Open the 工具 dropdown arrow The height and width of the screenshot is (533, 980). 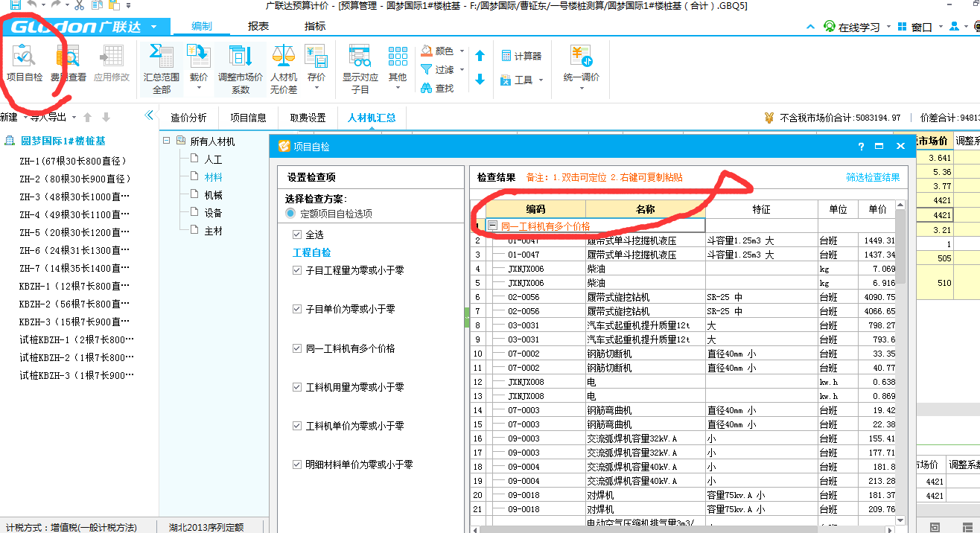541,80
